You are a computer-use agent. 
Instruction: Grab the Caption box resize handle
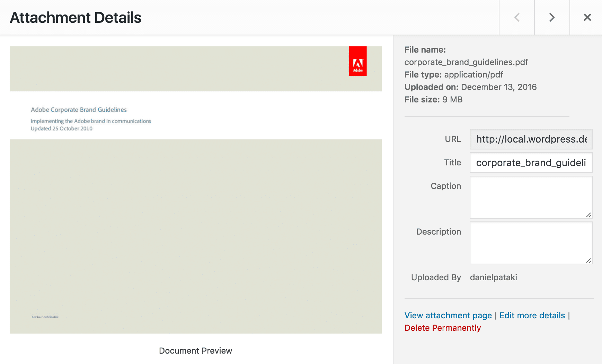[x=588, y=215]
